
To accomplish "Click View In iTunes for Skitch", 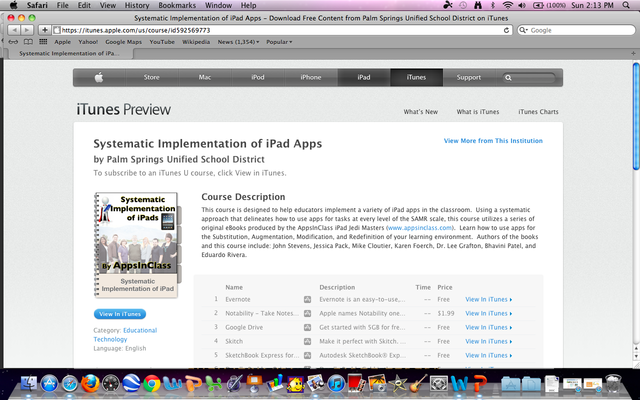I will coord(489,341).
